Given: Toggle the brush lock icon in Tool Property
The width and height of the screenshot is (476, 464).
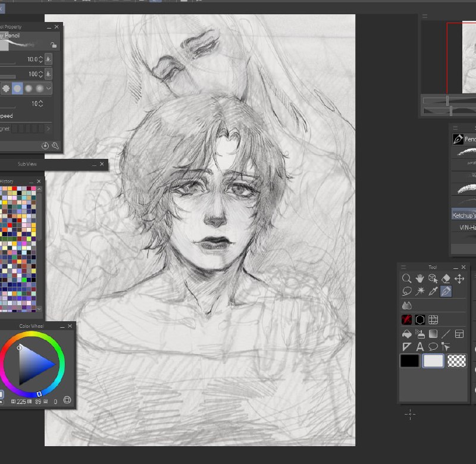Looking at the screenshot, I should coord(54,45).
